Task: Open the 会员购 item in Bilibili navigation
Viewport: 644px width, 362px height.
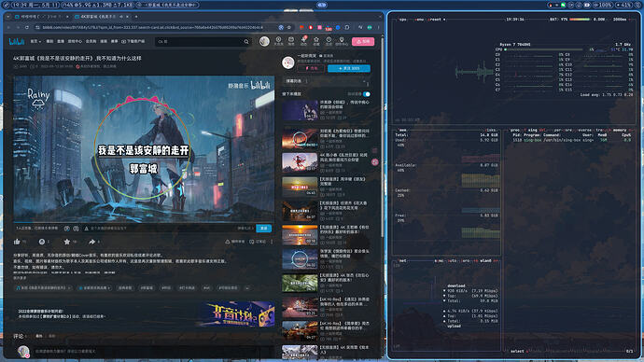Action: pos(91,41)
